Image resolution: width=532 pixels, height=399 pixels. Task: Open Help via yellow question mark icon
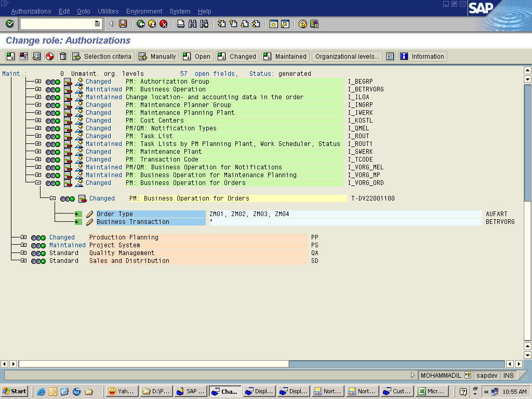302,24
